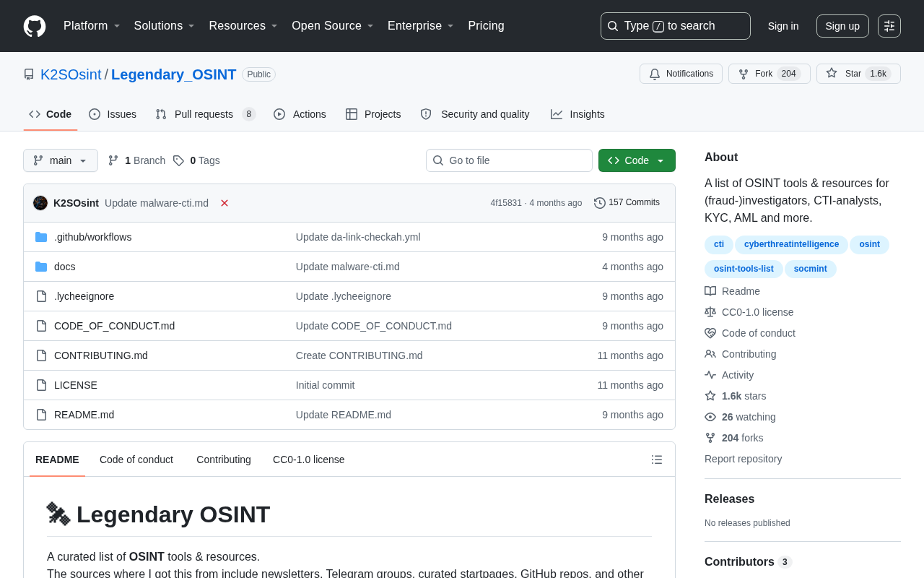This screenshot has height=578, width=924.
Task: Open the 'Update da-link-checkah.yml' commit message
Action: (358, 237)
